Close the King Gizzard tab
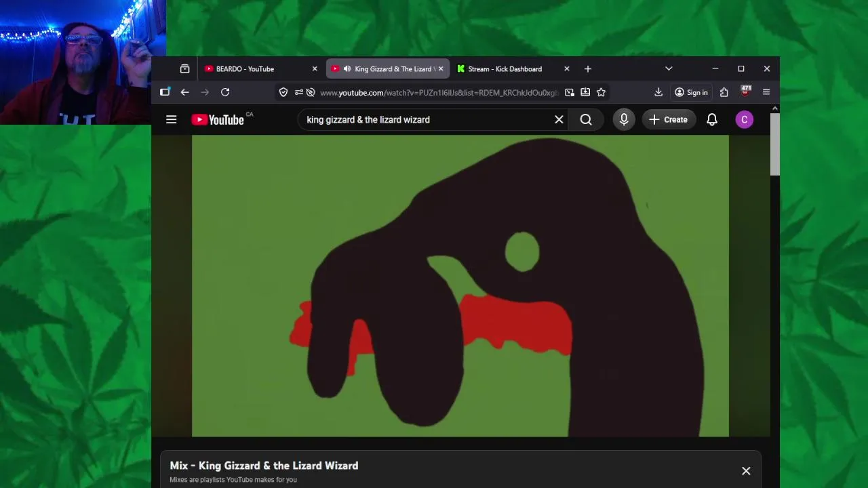This screenshot has height=488, width=868. click(x=441, y=69)
